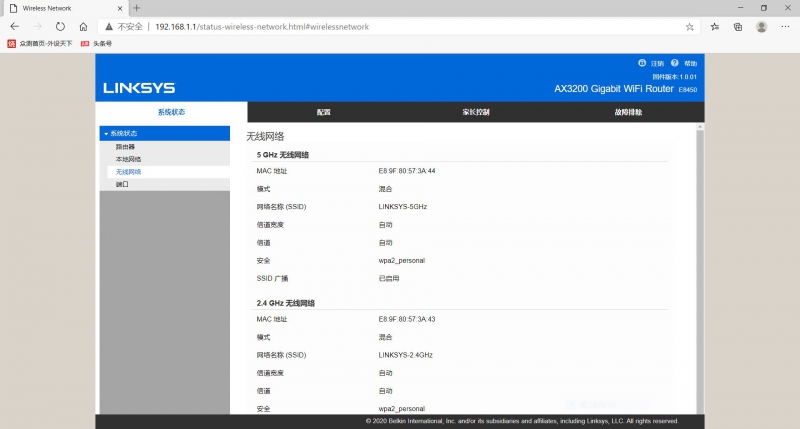This screenshot has height=429, width=800.
Task: Open 众测首页-外设天下 bookmark
Action: [x=40, y=43]
